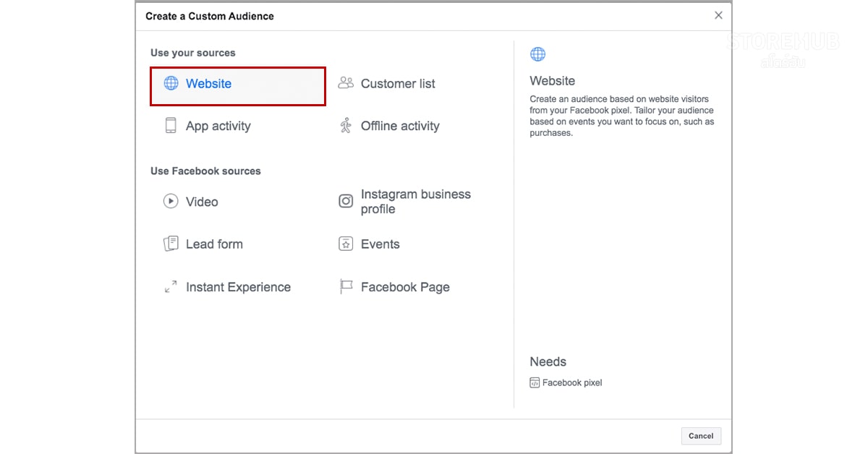Click the 'Use Facebook sources' heading

(205, 171)
